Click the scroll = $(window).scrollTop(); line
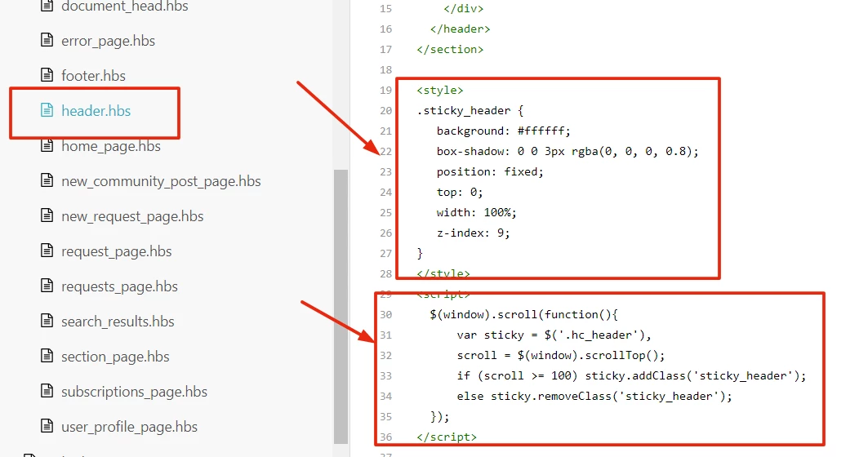This screenshot has height=457, width=868. point(561,356)
